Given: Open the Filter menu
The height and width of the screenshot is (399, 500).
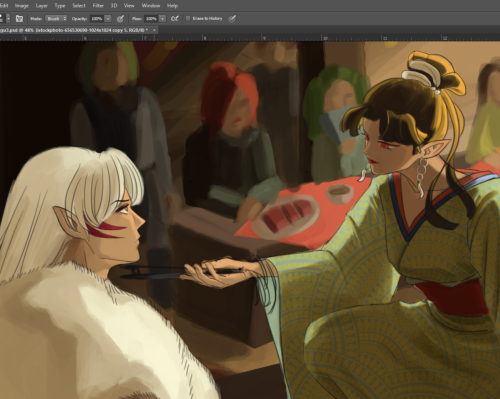Looking at the screenshot, I should pos(98,6).
